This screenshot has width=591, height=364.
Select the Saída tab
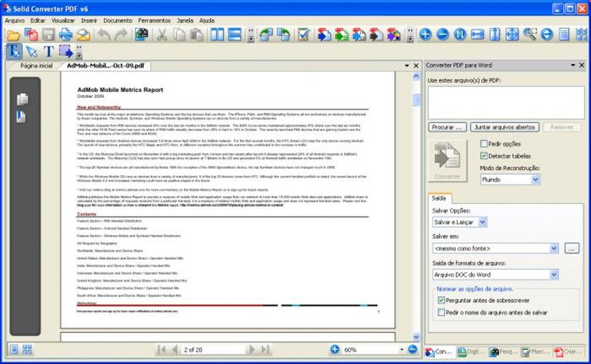(439, 197)
